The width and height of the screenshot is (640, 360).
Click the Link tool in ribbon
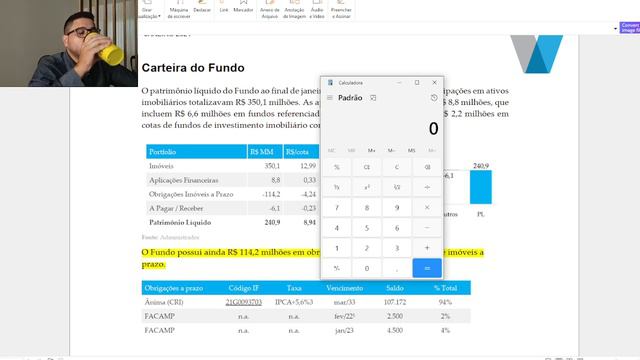click(x=224, y=7)
